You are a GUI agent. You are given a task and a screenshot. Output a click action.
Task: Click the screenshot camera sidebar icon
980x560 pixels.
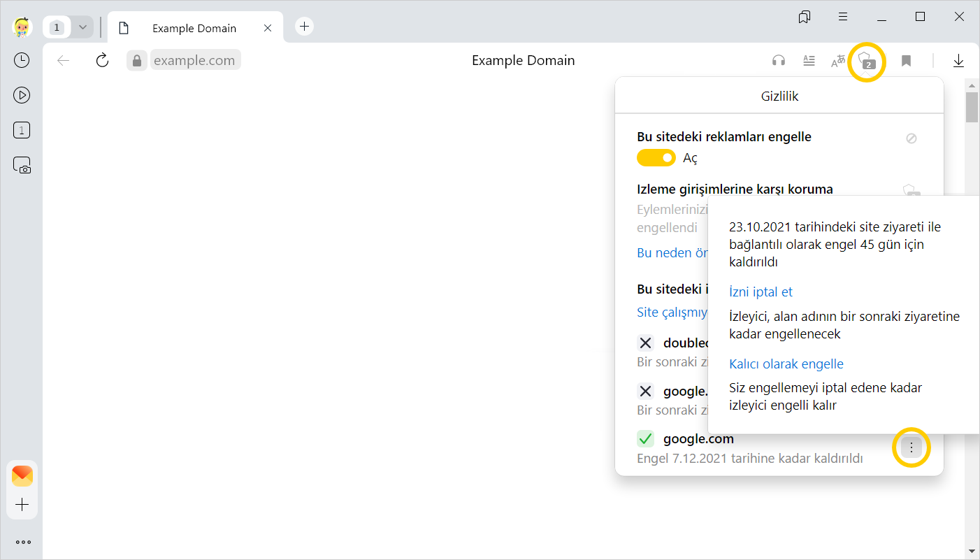pyautogui.click(x=22, y=165)
